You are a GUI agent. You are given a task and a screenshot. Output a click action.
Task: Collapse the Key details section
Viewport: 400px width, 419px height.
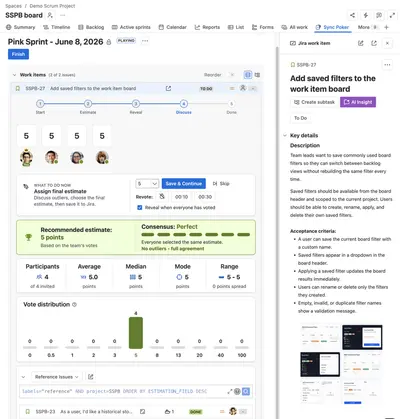[x=285, y=135]
